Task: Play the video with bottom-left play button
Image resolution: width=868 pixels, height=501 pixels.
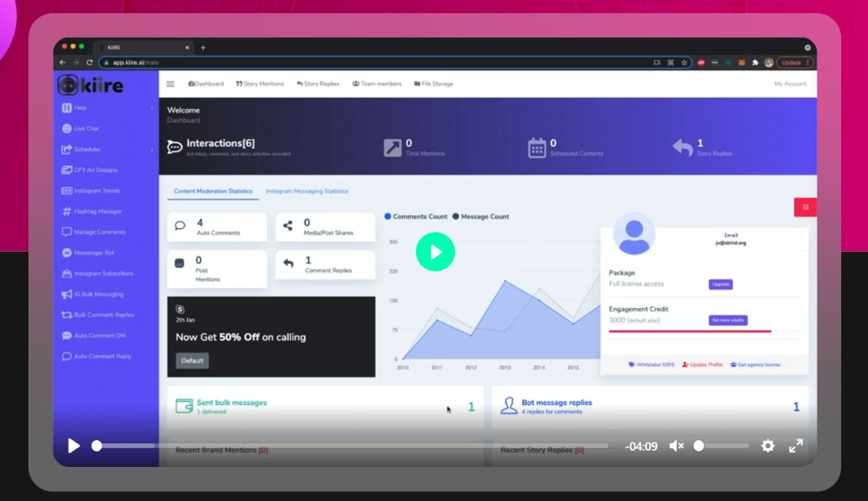Action: point(74,446)
